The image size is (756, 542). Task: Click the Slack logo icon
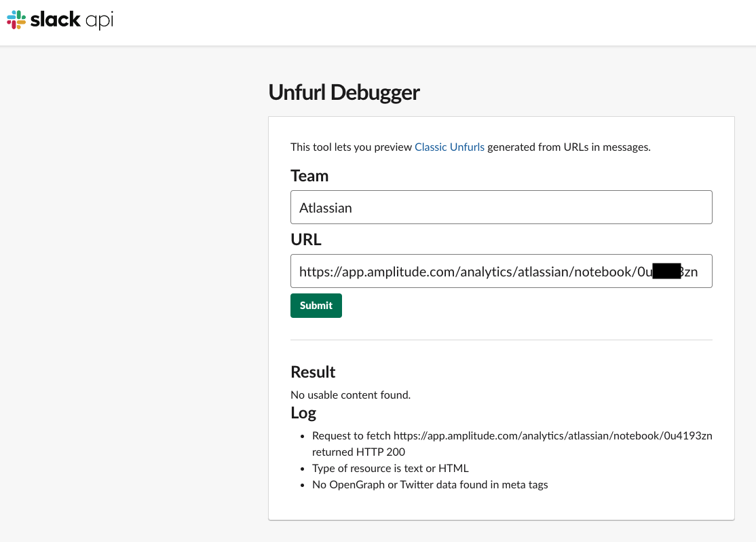tap(16, 20)
